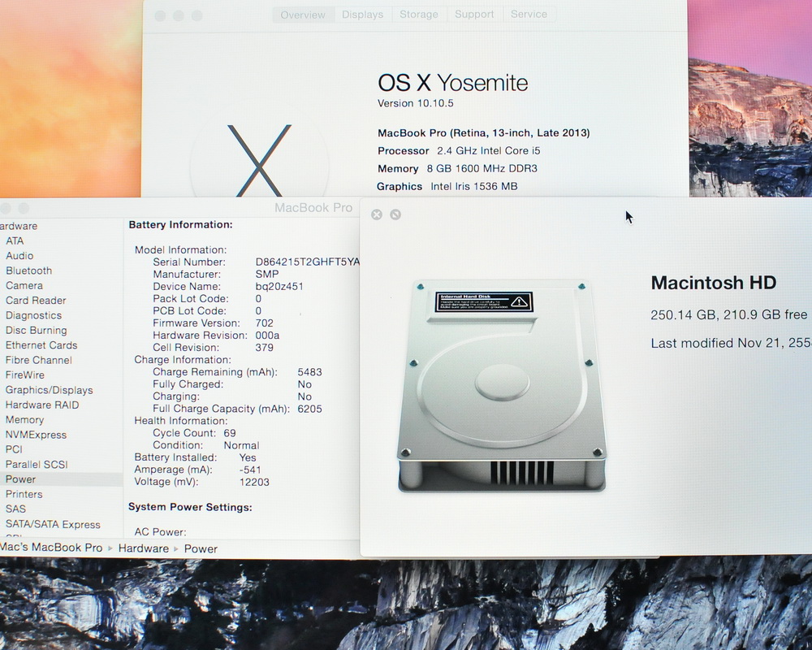Screen dimensions: 812x650
Task: Click the Full Charge Capacity value 6205
Action: pyautogui.click(x=309, y=409)
